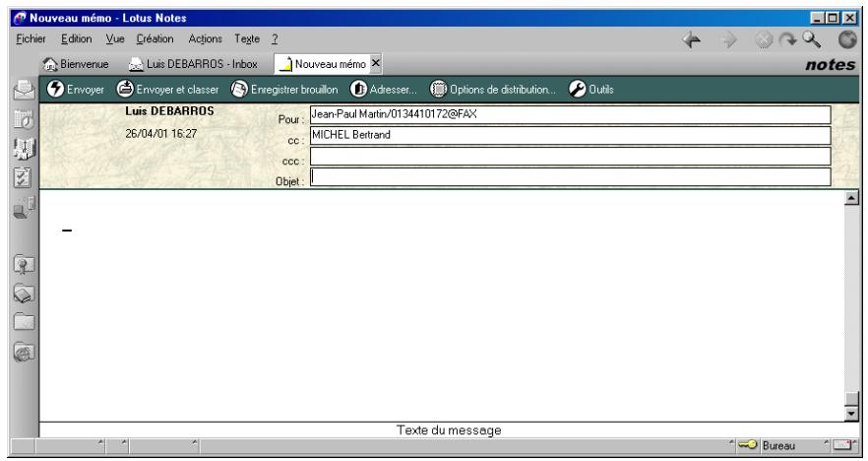
Task: Click the globe icon at top right
Action: pyautogui.click(x=847, y=39)
